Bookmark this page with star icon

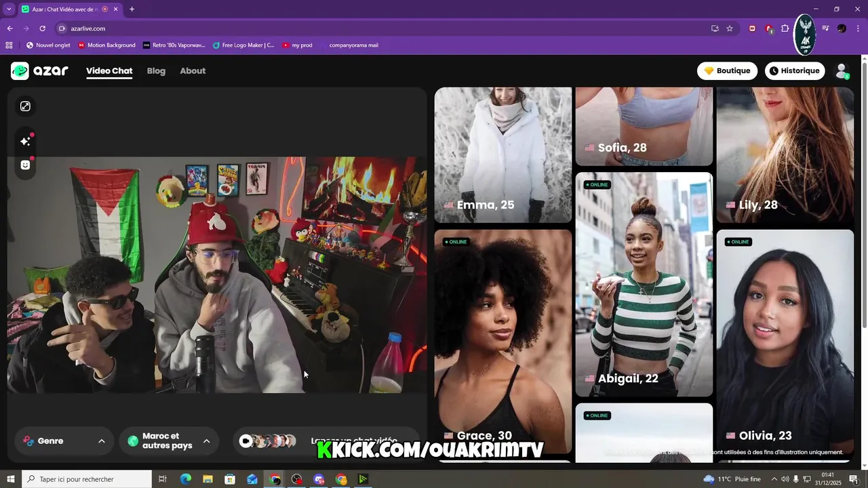tap(730, 28)
